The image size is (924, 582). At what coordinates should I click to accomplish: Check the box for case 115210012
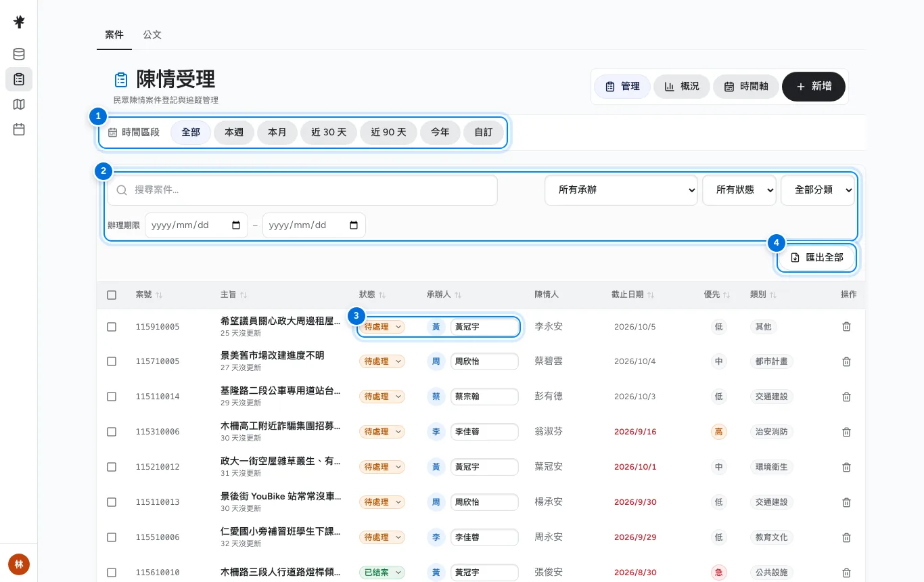pyautogui.click(x=112, y=467)
